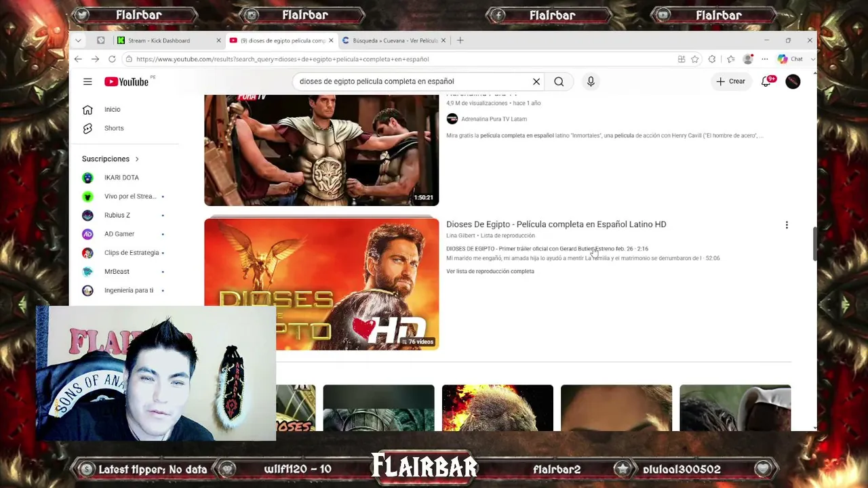Open the IKARI DOTA channel
This screenshot has height=488, width=868.
122,178
